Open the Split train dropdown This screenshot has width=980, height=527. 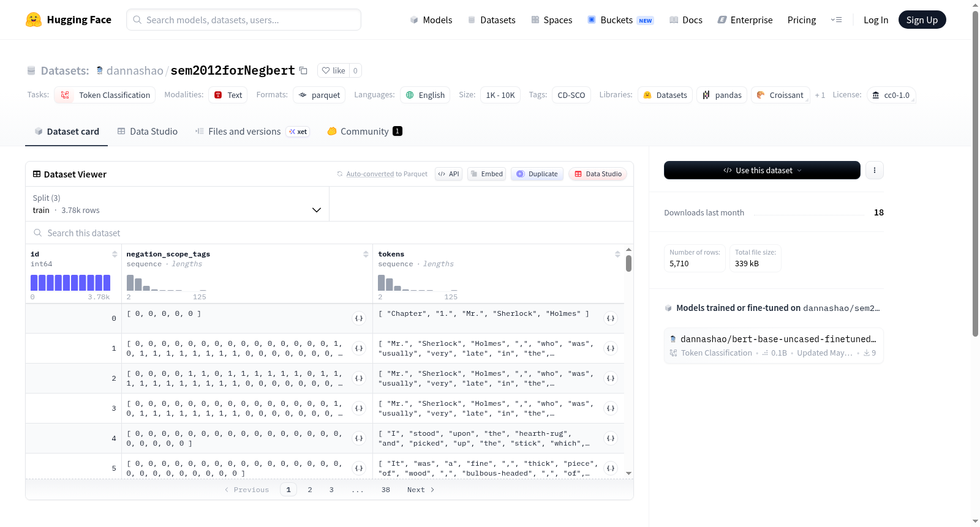point(177,204)
